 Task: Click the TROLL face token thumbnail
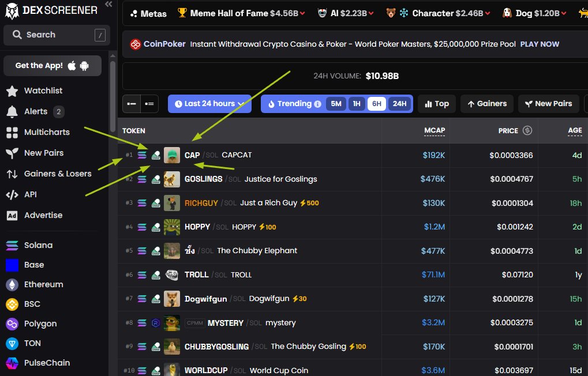click(172, 275)
